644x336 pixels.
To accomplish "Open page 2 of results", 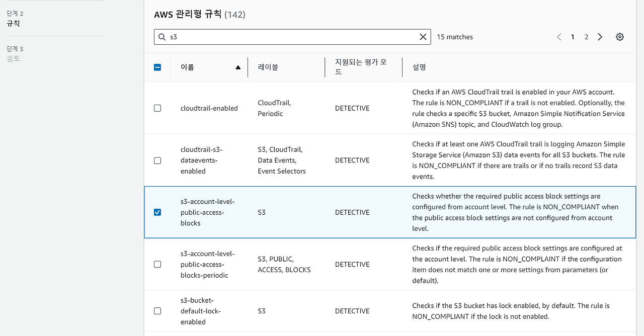I will point(586,37).
